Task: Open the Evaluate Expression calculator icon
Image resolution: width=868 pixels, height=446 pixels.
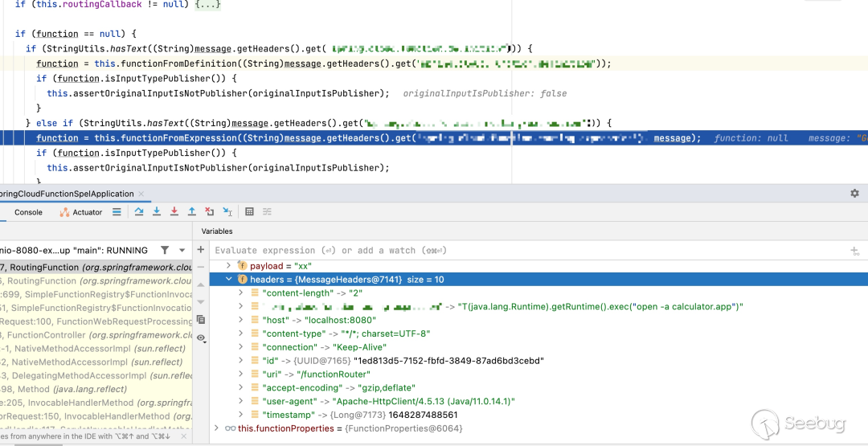Action: click(x=250, y=212)
